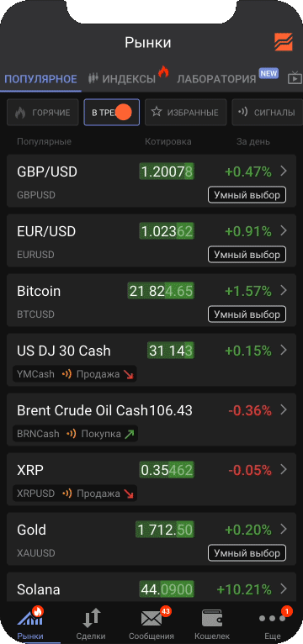Open the Еще three-dots menu
Image resolution: width=303 pixels, height=644 pixels.
(270, 618)
